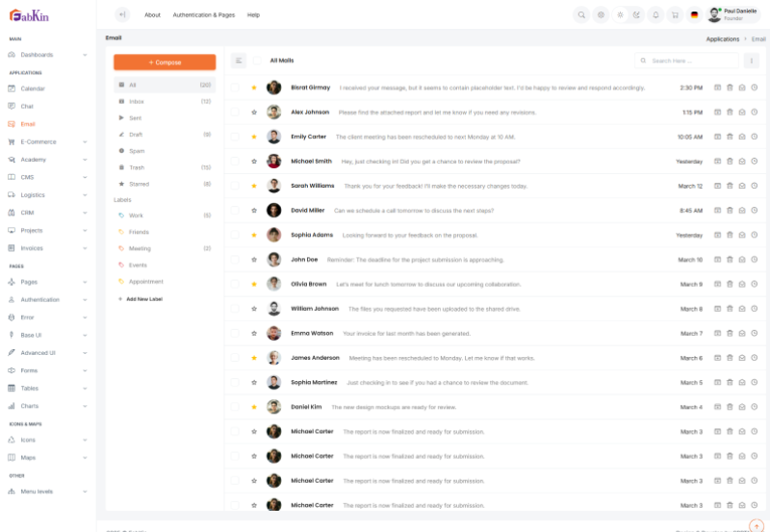Image resolution: width=770 pixels, height=532 pixels.
Task: Tick the select all mails checkbox
Action: click(x=257, y=61)
